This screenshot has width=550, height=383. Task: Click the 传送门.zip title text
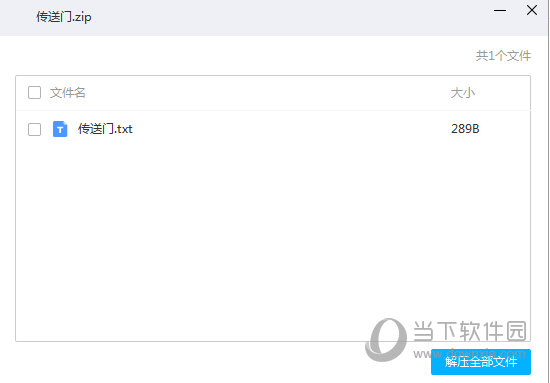tap(64, 17)
